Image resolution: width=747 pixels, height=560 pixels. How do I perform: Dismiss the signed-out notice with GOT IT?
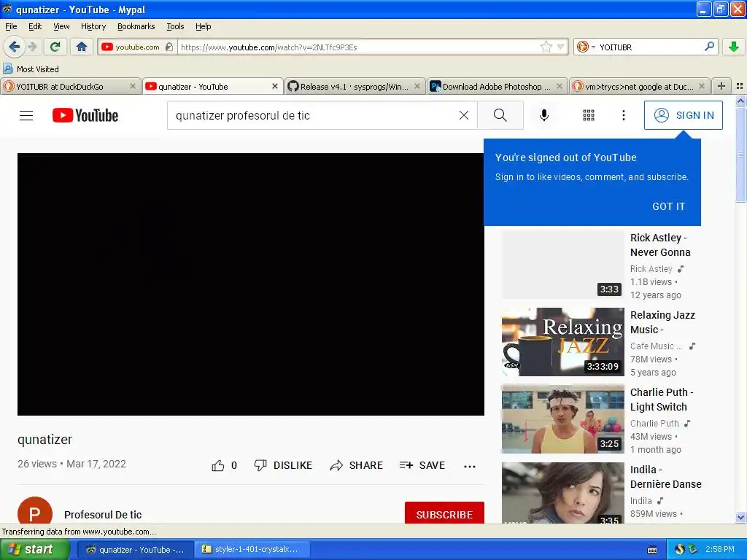[668, 206]
